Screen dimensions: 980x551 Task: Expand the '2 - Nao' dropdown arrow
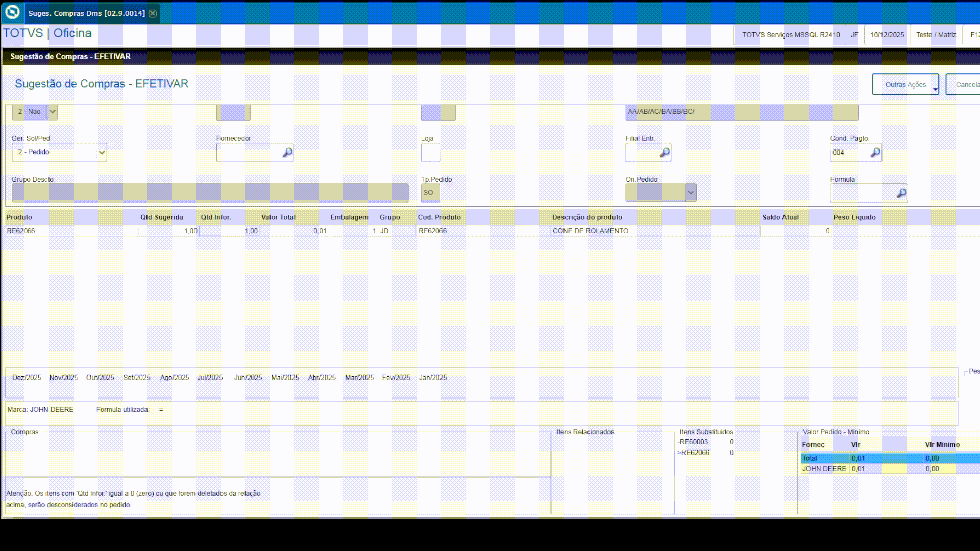[52, 112]
